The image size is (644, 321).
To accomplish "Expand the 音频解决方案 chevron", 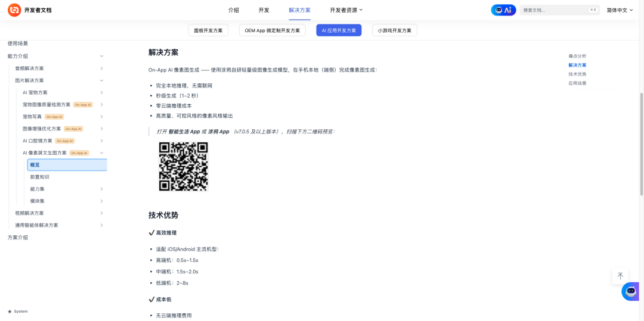I will [101, 68].
